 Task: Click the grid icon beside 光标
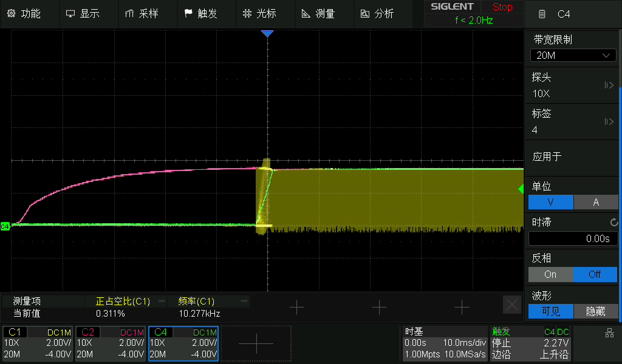pyautogui.click(x=247, y=13)
